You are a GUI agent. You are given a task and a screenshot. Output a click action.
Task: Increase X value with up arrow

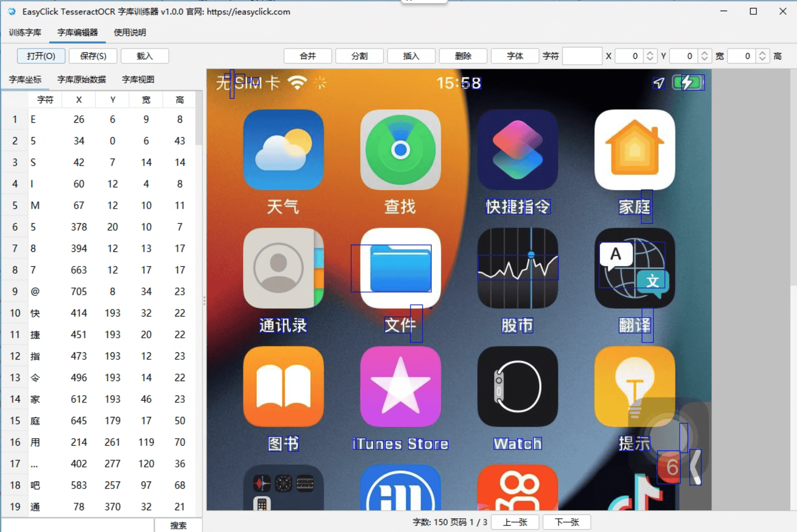(x=650, y=53)
